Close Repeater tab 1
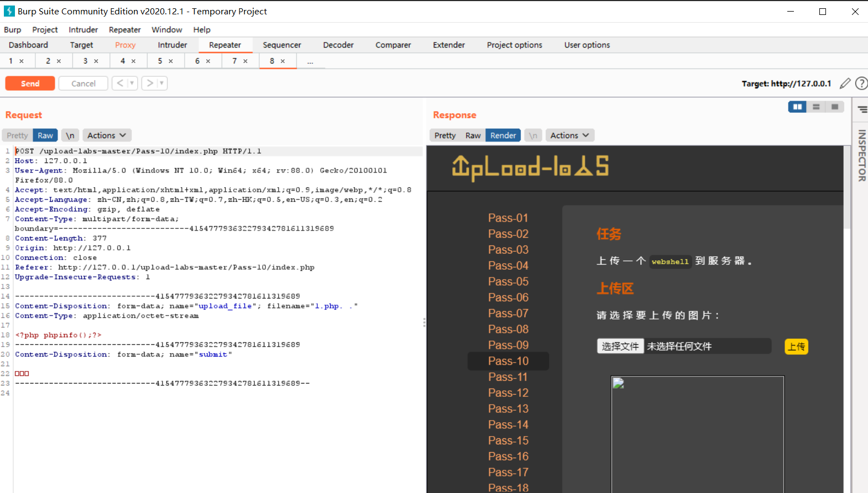Screen dimensions: 868x493 [22, 61]
